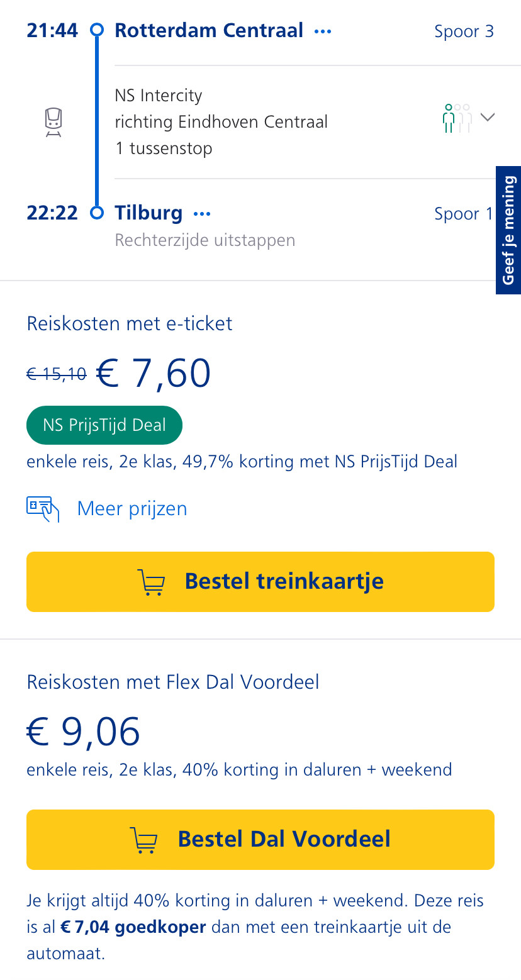The height and width of the screenshot is (980, 521).
Task: Open the Rotterdam Centraal more-options dots
Action: point(323,31)
